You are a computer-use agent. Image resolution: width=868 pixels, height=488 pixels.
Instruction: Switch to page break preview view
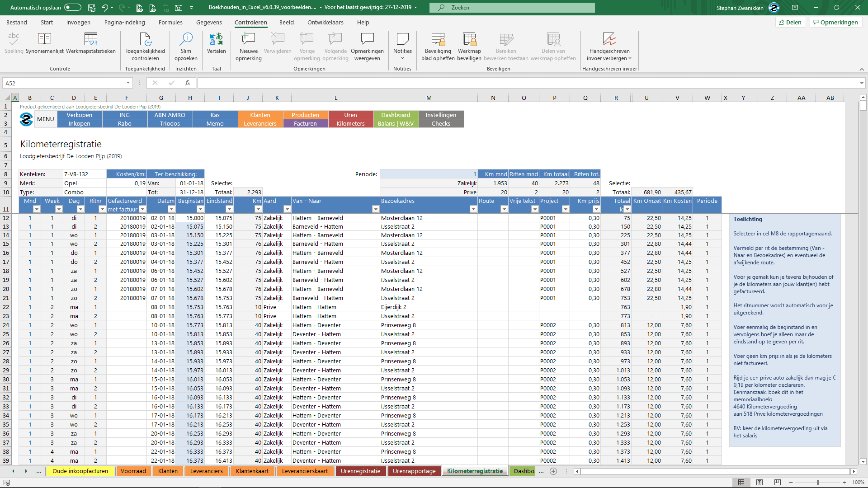[x=778, y=483]
